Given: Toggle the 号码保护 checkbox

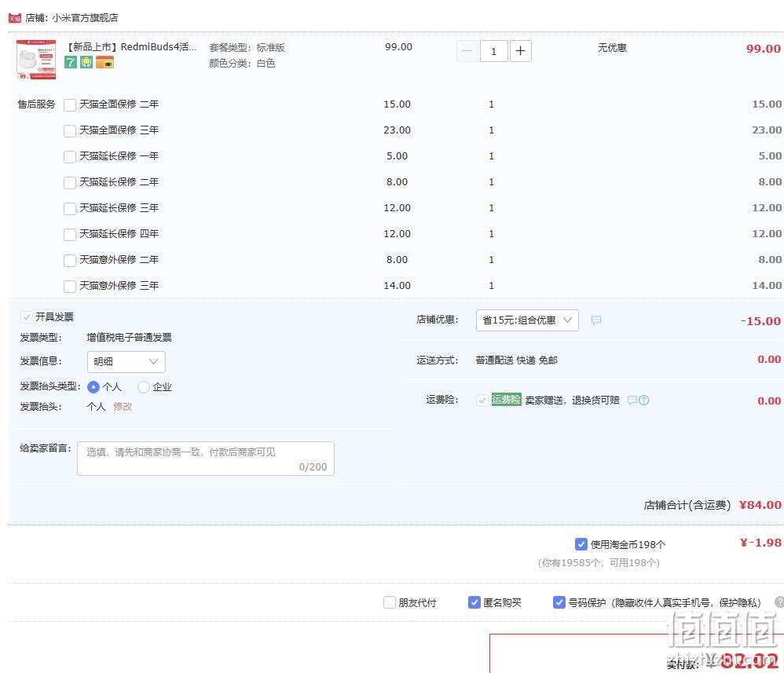Looking at the screenshot, I should click(559, 602).
